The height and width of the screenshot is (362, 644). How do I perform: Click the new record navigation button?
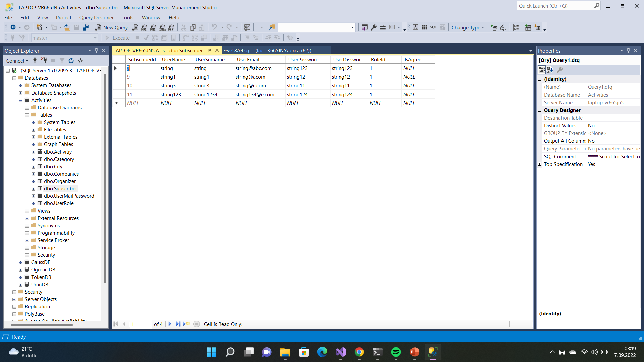[186, 324]
